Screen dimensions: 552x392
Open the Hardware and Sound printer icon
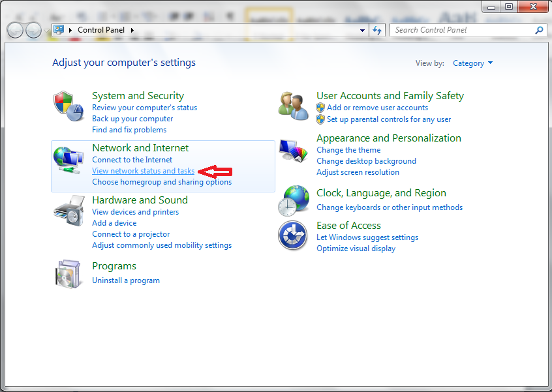tap(68, 211)
